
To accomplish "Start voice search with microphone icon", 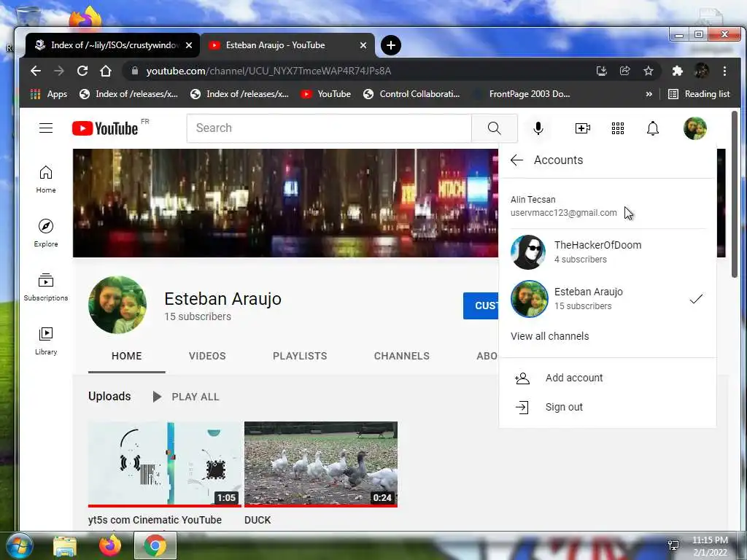I will (x=538, y=128).
